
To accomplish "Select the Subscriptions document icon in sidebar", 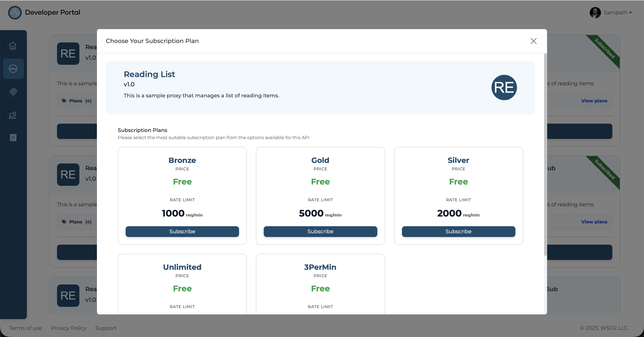I will (x=13, y=138).
